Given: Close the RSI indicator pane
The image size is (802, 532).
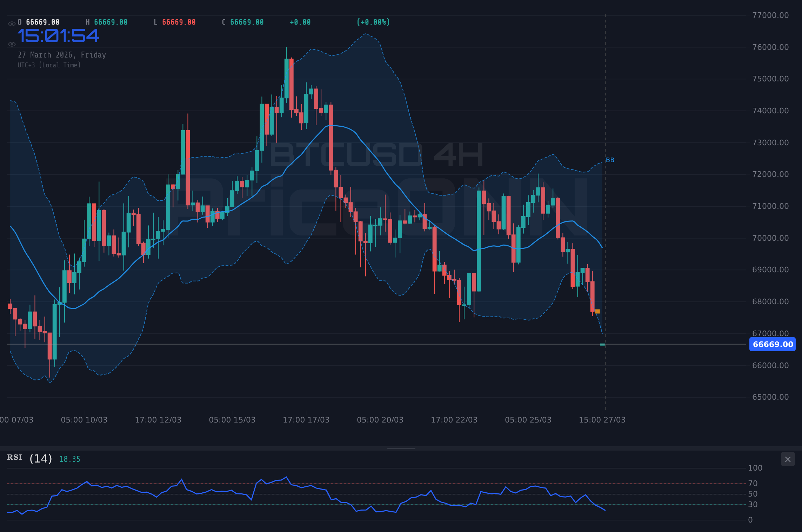Looking at the screenshot, I should (x=788, y=459).
